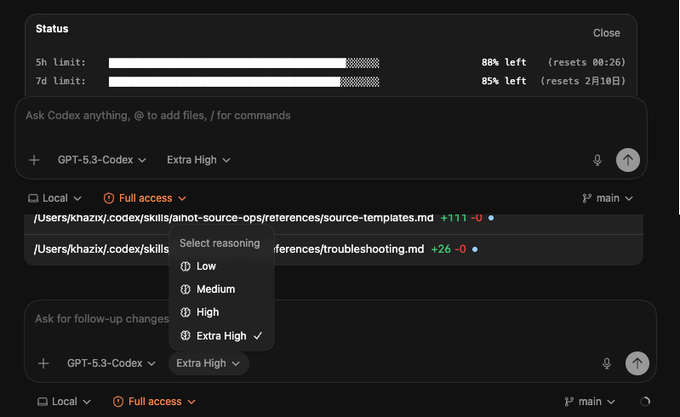This screenshot has height=417, width=680.
Task: Click the blue dot next to troubleshooting.md
Action: (x=475, y=249)
